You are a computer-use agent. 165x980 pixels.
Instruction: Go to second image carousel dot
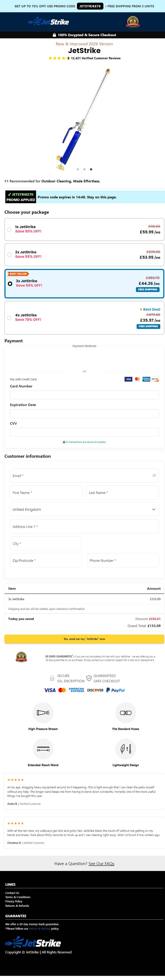pyautogui.click(x=84, y=169)
